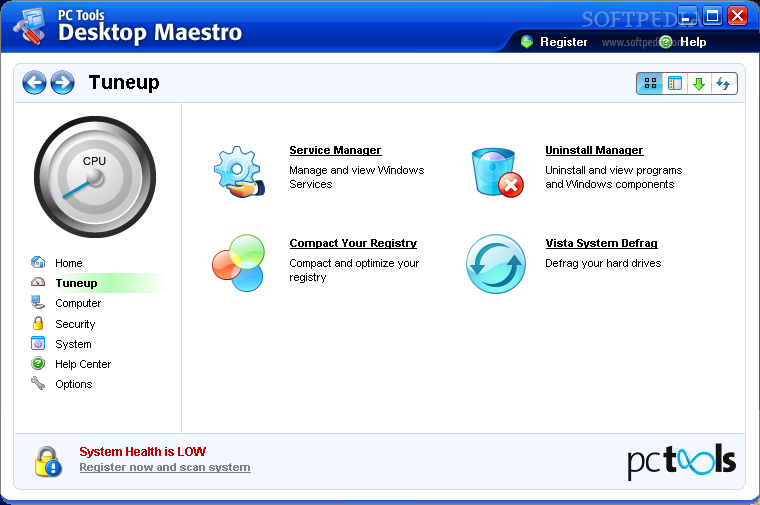Click Register now and scan system link
This screenshot has height=505, width=760.
[165, 467]
